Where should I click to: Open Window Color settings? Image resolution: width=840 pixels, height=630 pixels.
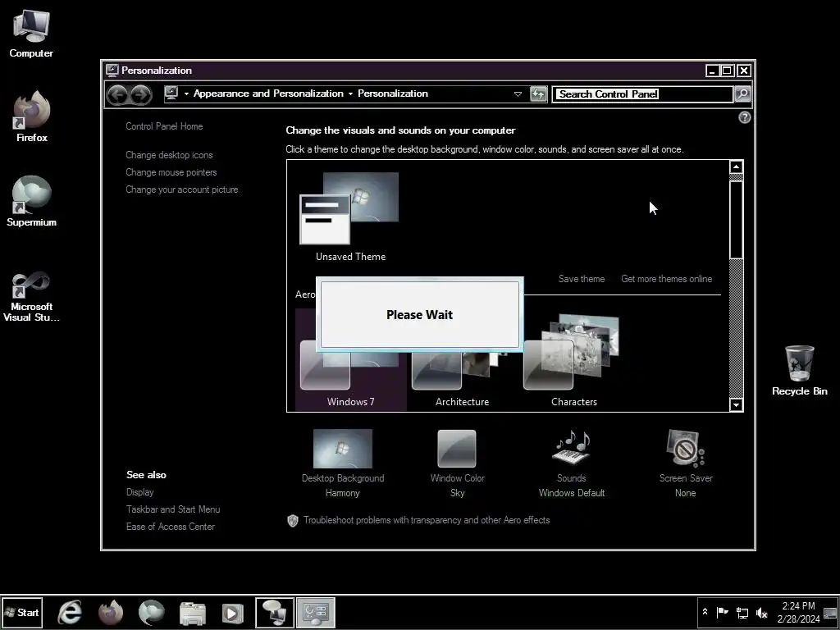coord(457,463)
